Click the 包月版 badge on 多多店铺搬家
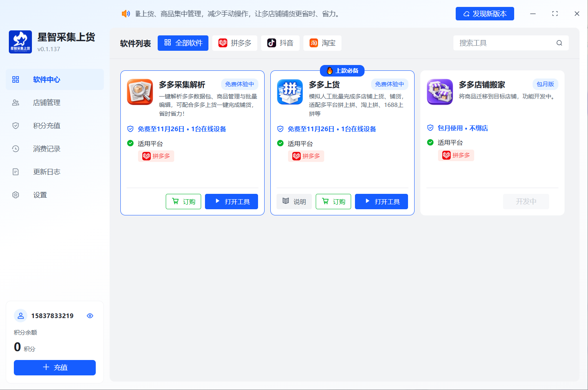 pyautogui.click(x=545, y=84)
